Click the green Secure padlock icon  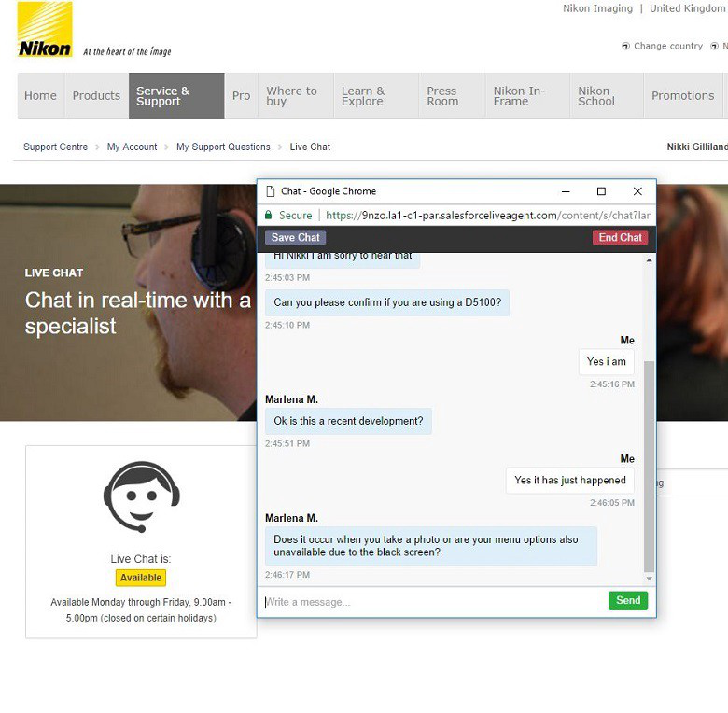pyautogui.click(x=269, y=215)
